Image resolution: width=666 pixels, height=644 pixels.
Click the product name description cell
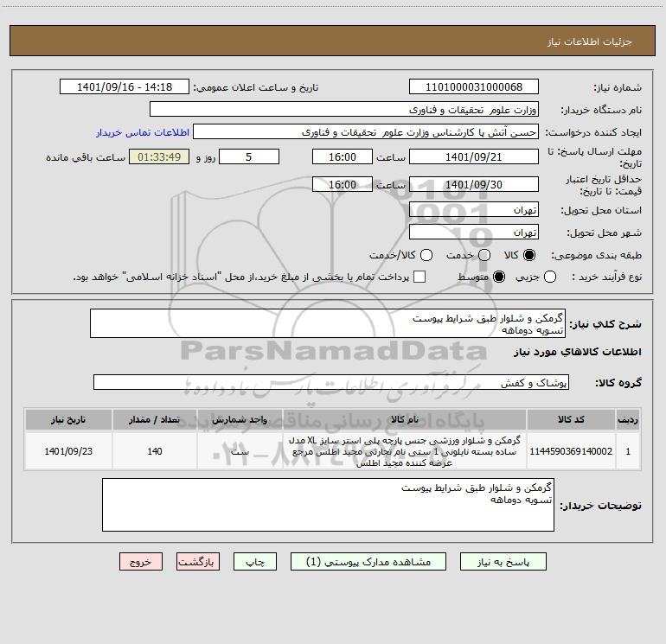pos(405,451)
